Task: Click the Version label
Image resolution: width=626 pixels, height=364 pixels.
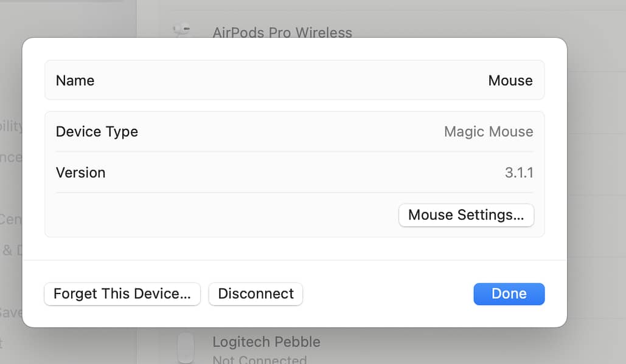Action: [80, 173]
